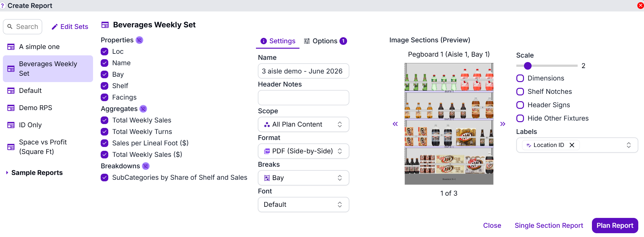Click the Demo RPS set icon
The width and height of the screenshot is (644, 237).
click(11, 108)
